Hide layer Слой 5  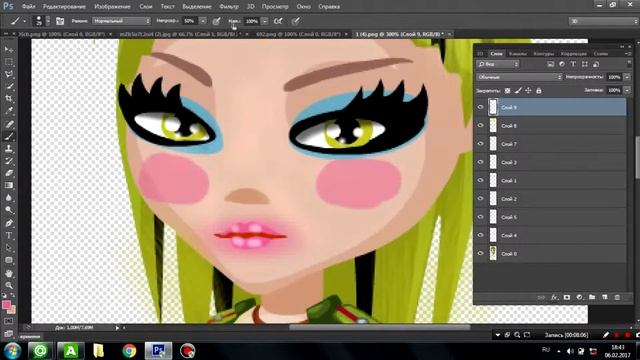click(480, 217)
